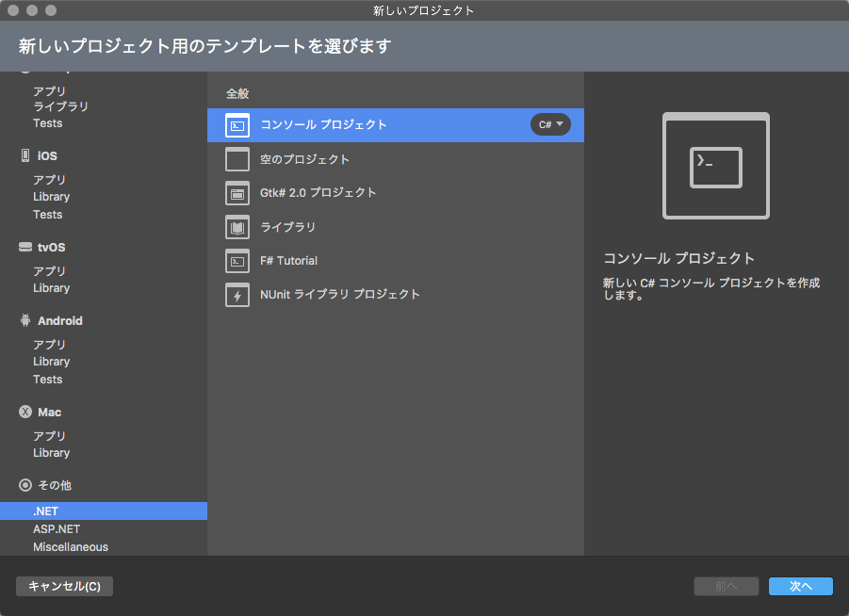Screen dimensions: 849x616
Task: Click the Library (ライブラリ) book icon
Action: pos(237,227)
